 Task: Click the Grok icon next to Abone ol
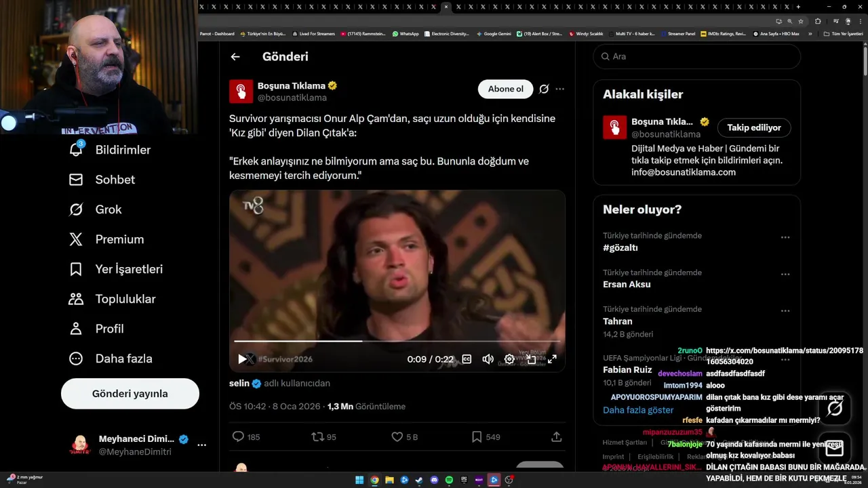point(544,89)
